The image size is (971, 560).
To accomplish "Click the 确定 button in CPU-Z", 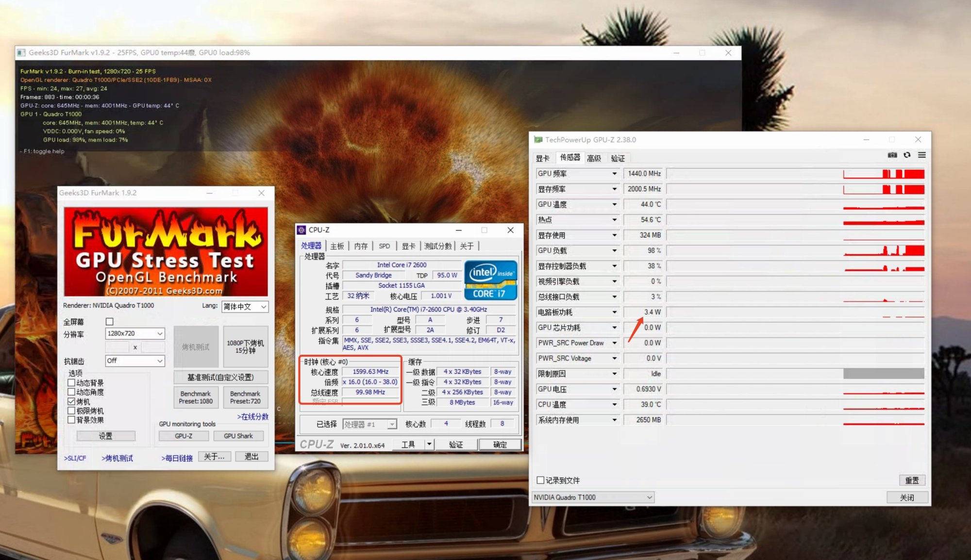I will click(500, 445).
